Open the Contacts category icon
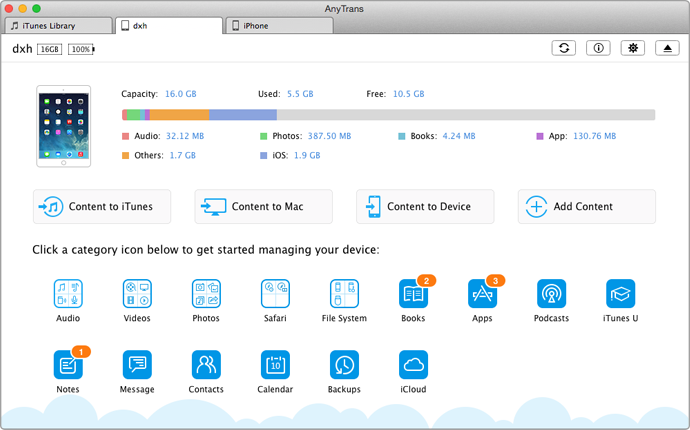 [x=206, y=365]
